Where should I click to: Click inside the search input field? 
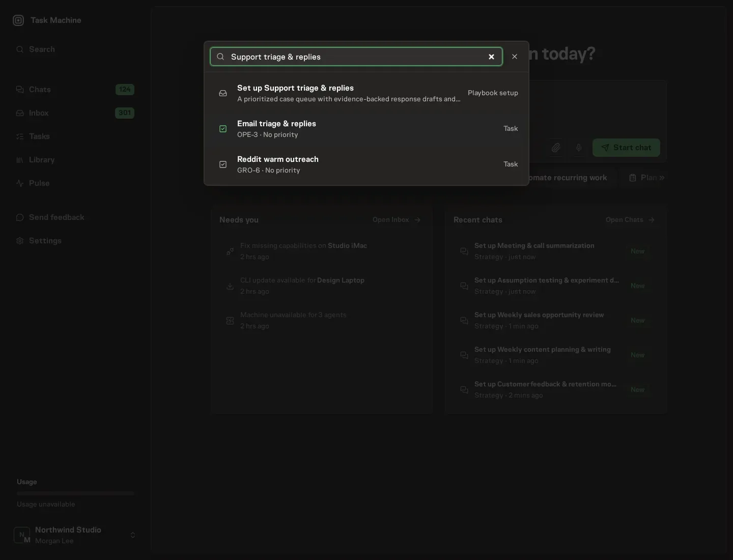(x=356, y=57)
